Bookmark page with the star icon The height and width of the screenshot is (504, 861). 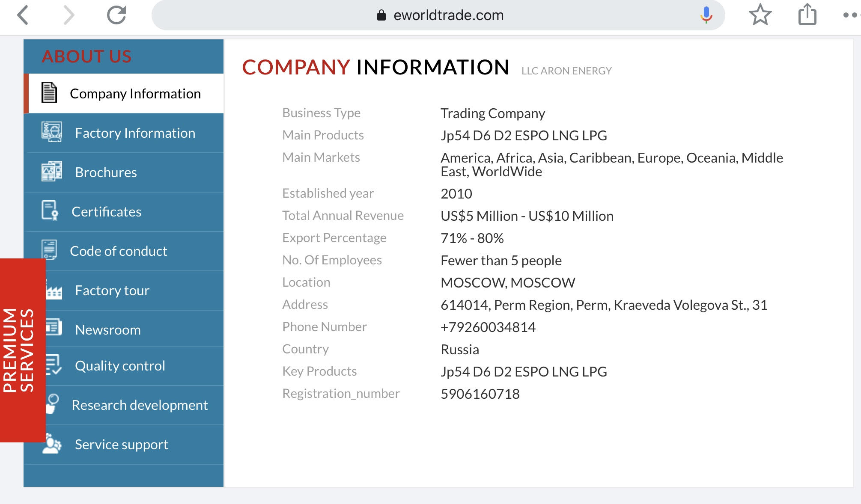pyautogui.click(x=760, y=15)
